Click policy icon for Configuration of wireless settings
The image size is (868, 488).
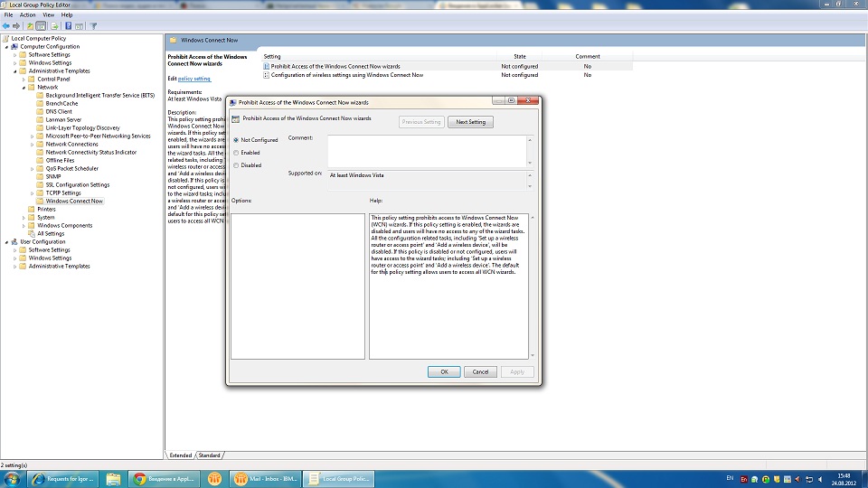pyautogui.click(x=266, y=75)
